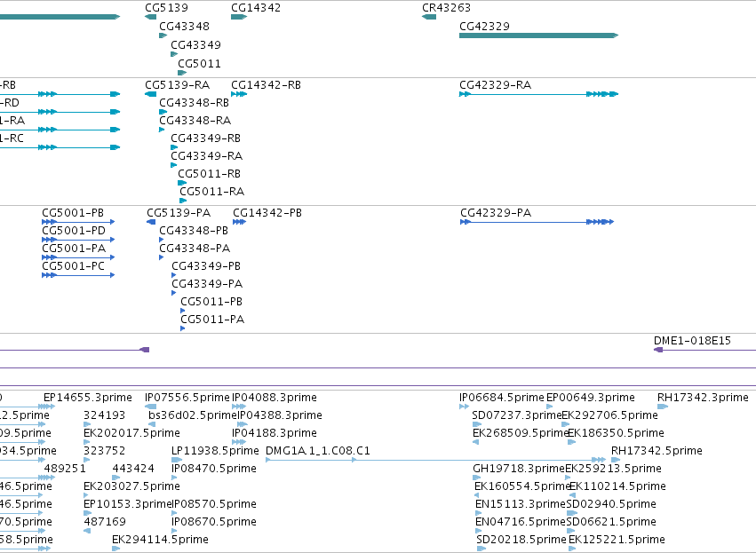Select EST IP04388.3prime
The image size is (756, 553).
[x=280, y=415]
